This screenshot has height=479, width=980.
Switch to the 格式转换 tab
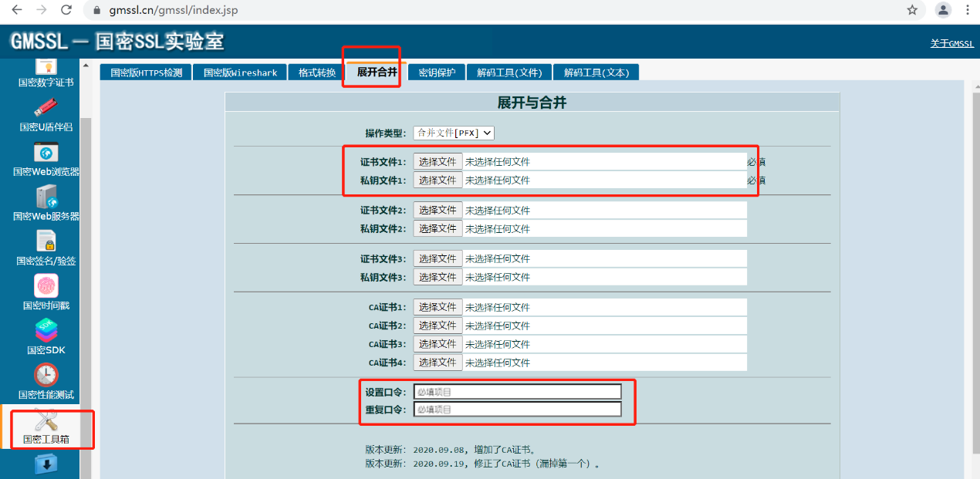pos(316,71)
